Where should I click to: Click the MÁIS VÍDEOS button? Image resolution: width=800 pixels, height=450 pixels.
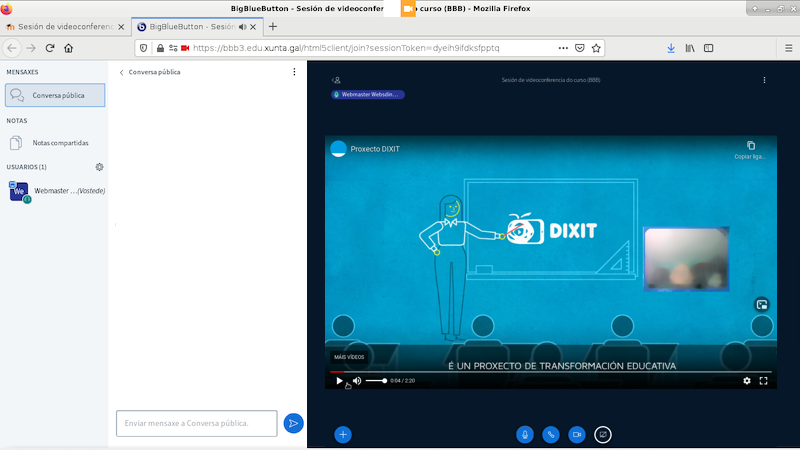(x=349, y=357)
